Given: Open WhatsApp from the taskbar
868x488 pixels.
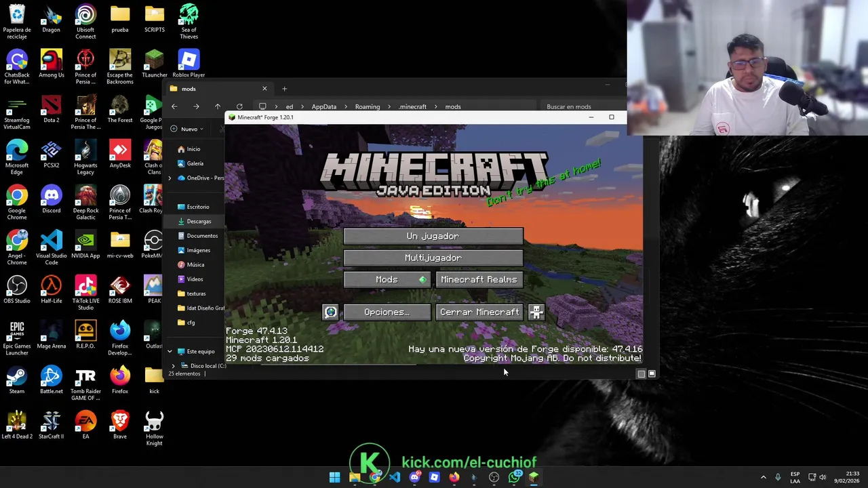Looking at the screenshot, I should point(514,477).
